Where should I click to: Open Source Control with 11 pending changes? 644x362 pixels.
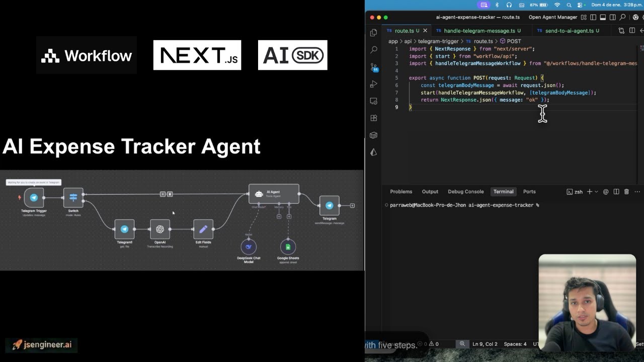coord(373,67)
